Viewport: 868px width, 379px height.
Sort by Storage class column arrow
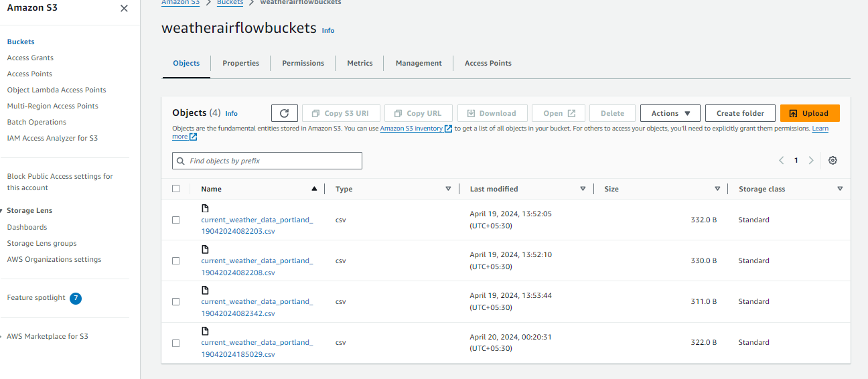840,189
